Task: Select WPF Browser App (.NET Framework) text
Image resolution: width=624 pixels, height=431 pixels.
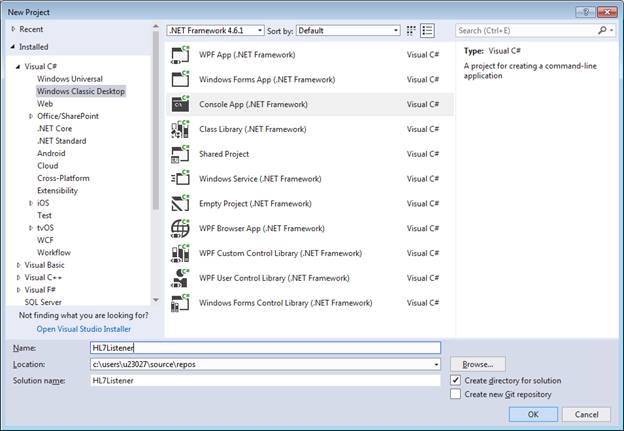Action: point(262,228)
